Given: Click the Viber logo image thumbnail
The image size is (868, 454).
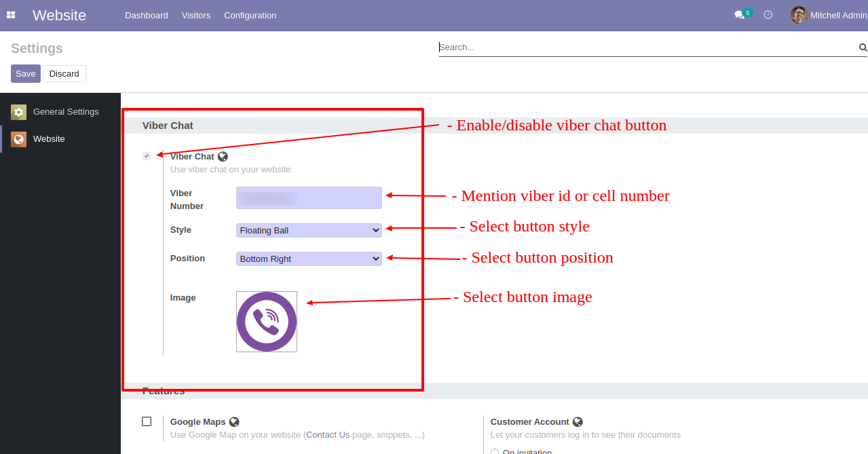Looking at the screenshot, I should coord(267,322).
